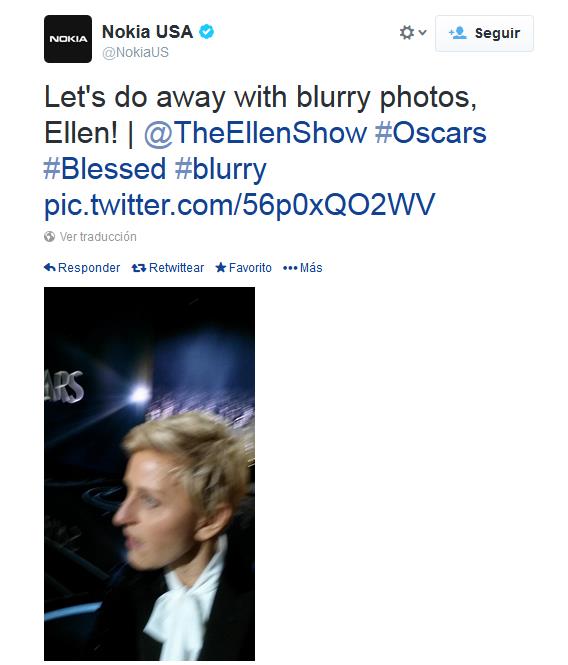Open the #Oscars hashtag
568x665 pixels.
[x=431, y=133]
